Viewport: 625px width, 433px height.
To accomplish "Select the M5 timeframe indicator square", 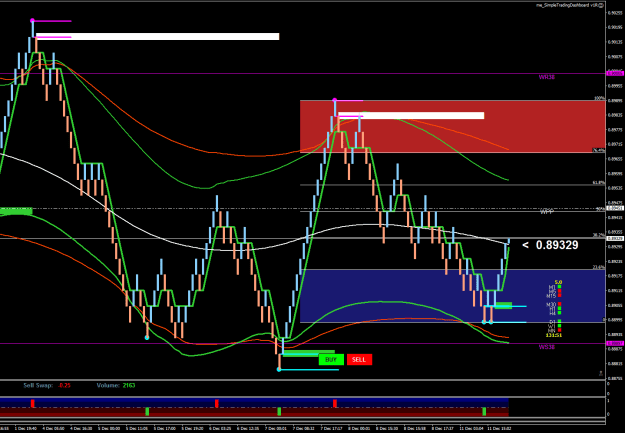I will point(560,291).
